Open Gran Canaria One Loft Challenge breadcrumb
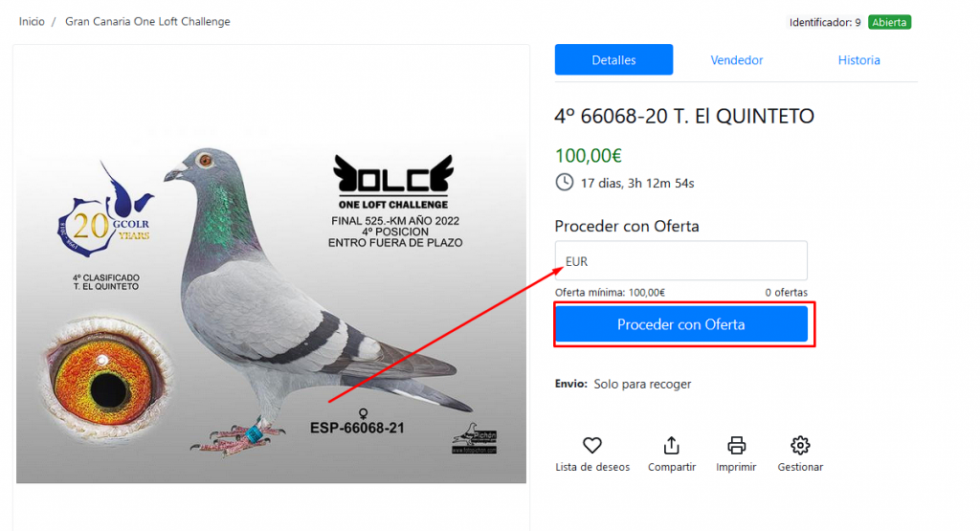This screenshot has width=980, height=531. pyautogui.click(x=147, y=21)
